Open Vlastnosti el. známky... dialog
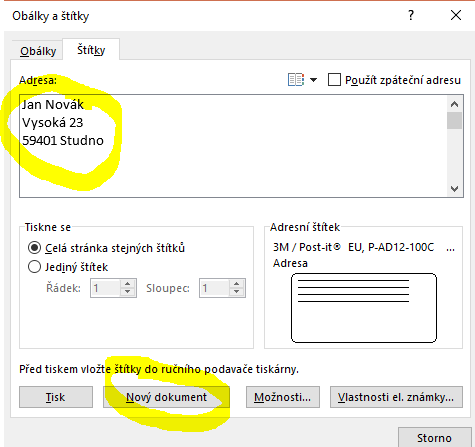This screenshot has width=475, height=447. [x=396, y=397]
